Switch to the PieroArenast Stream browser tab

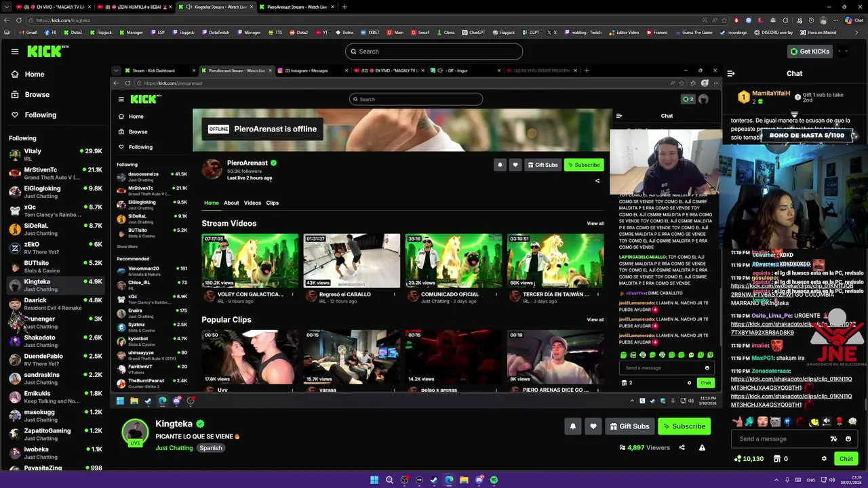(297, 7)
